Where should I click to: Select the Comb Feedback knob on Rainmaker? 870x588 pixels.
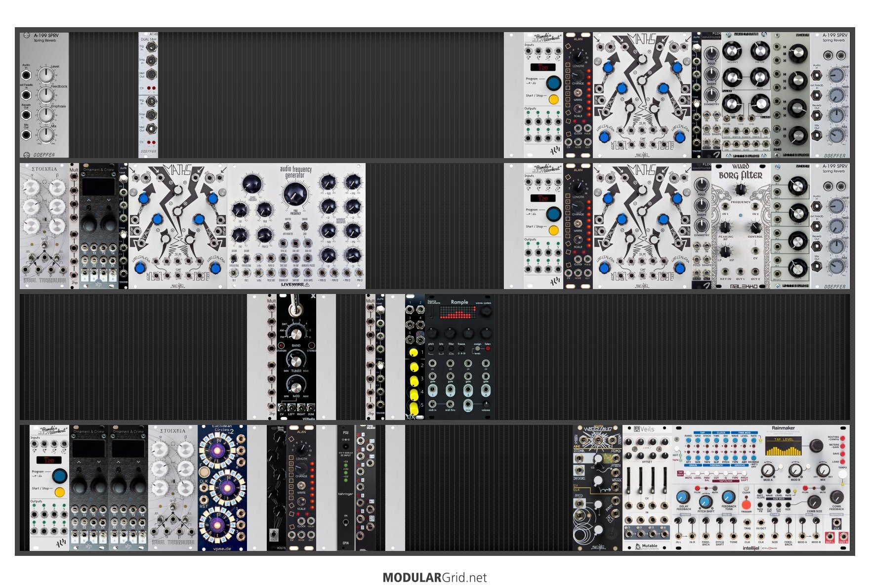(x=837, y=497)
